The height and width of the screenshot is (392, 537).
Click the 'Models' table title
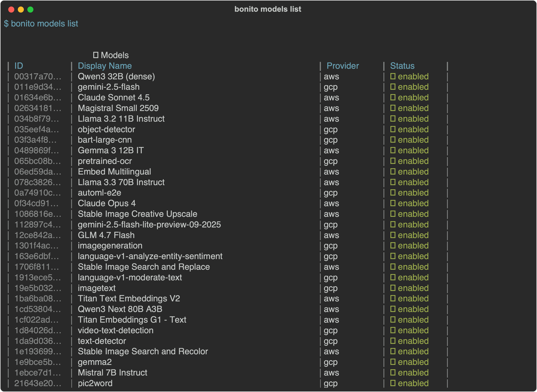115,55
